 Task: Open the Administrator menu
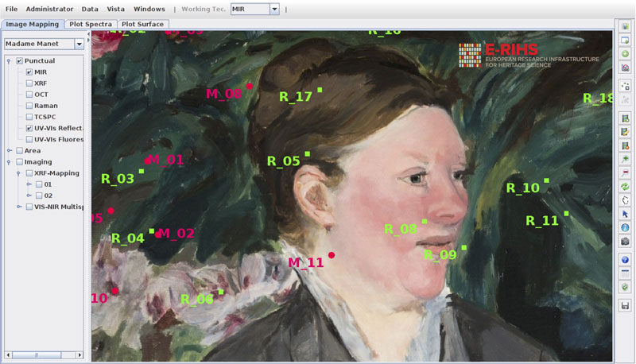(x=49, y=9)
